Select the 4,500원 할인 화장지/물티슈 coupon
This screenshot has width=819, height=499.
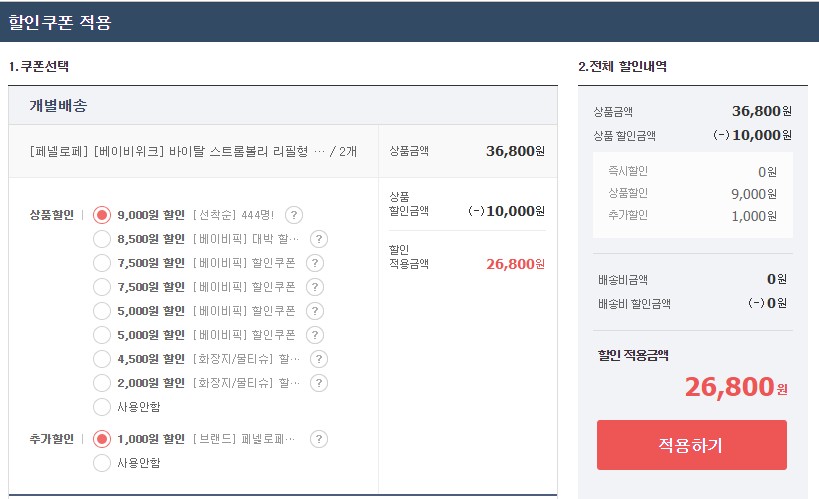tap(101, 359)
